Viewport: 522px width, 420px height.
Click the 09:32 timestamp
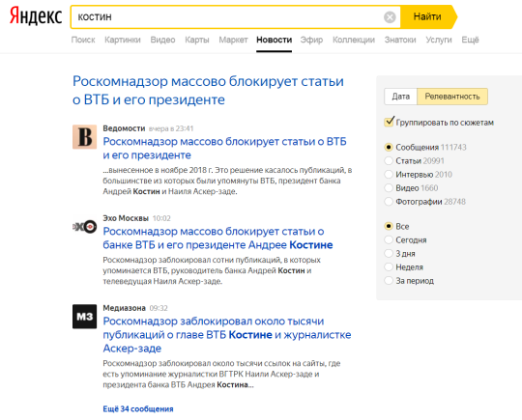(x=159, y=308)
